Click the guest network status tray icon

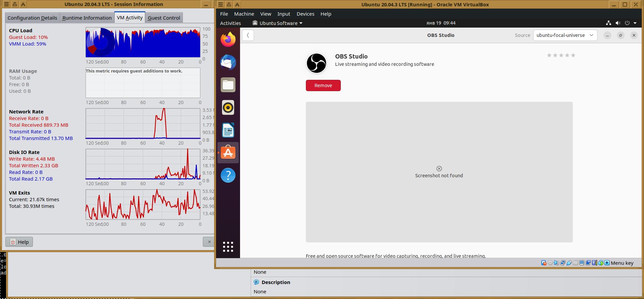[x=608, y=23]
